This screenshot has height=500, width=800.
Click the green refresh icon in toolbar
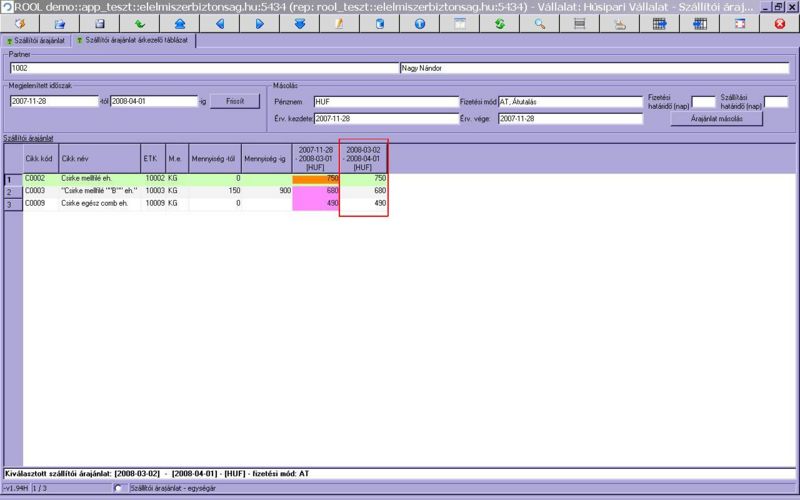coord(499,23)
